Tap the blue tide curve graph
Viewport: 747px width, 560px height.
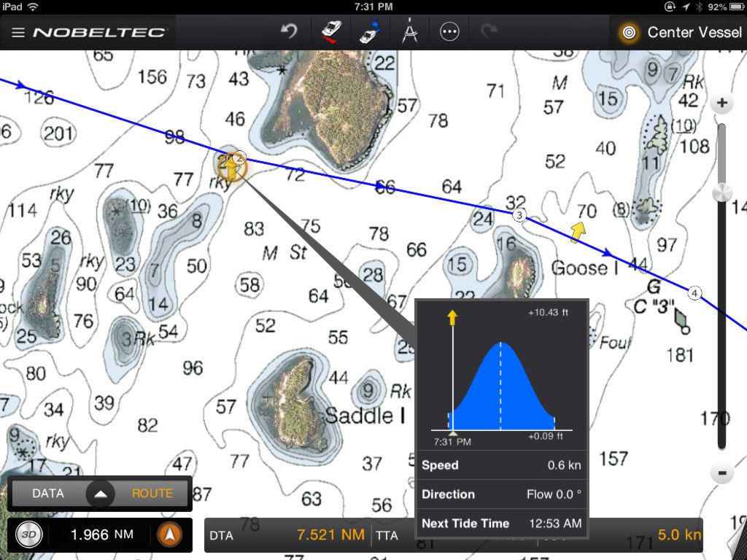tap(501, 386)
